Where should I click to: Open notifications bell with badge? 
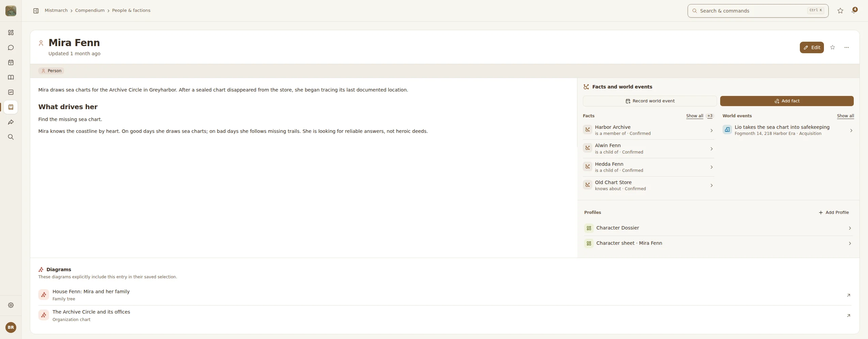coord(854,11)
